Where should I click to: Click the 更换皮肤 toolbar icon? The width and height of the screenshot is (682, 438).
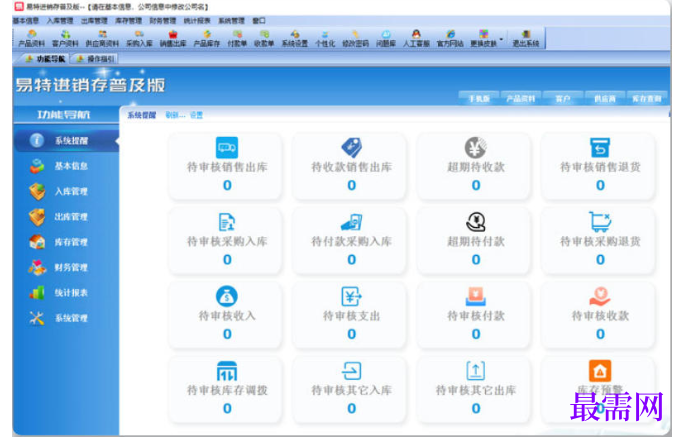click(x=484, y=39)
